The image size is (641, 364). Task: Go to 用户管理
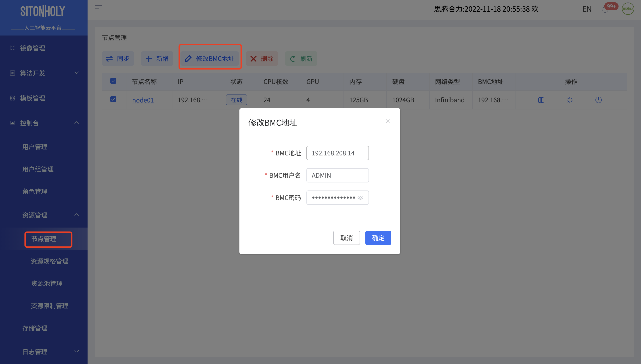coord(35,147)
